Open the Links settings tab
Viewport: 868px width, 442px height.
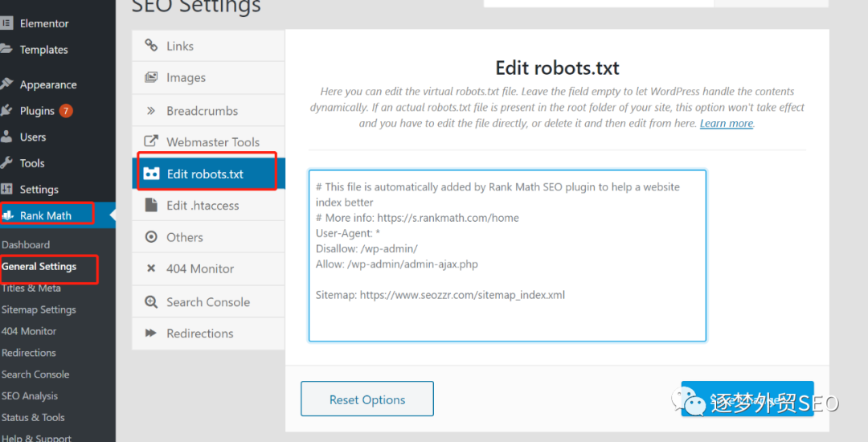[x=209, y=46]
